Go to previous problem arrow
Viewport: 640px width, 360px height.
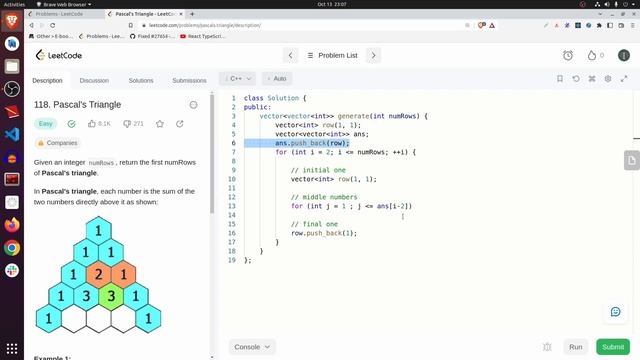tap(290, 55)
